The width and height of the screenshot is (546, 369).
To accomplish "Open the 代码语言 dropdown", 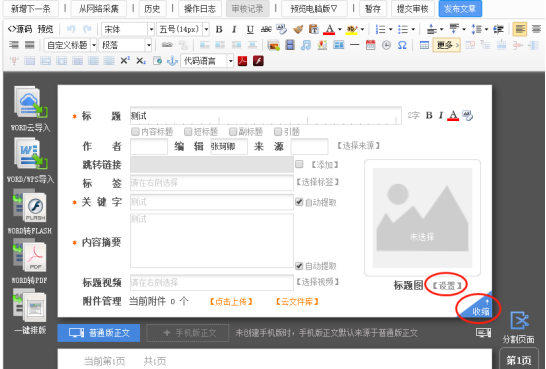I will click(207, 61).
